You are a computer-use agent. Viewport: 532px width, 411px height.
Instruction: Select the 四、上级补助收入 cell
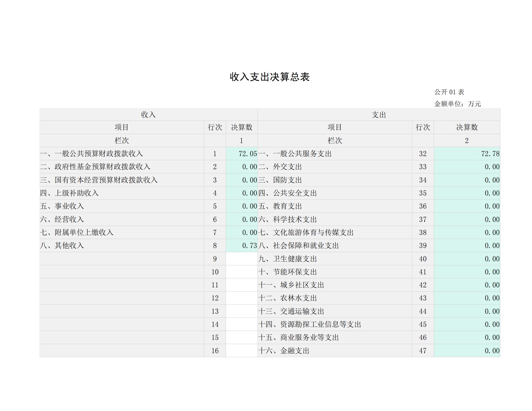[x=122, y=193]
